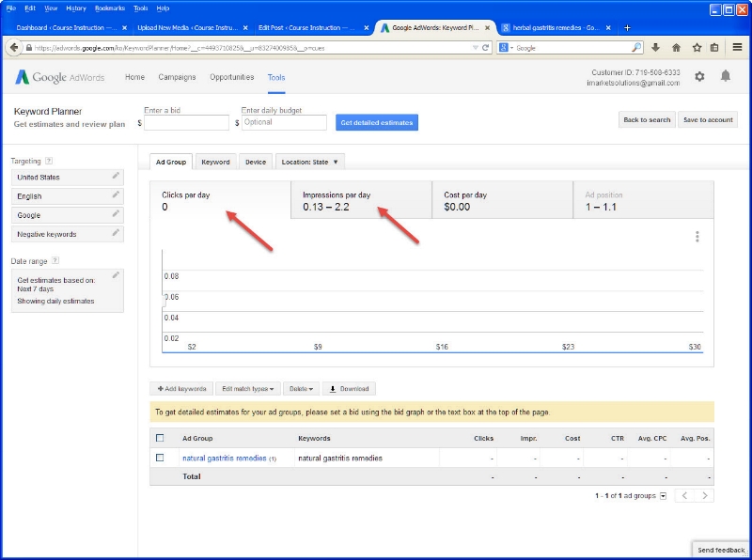Go to next page of ad groups
Viewport: 752px width, 560px height.
point(705,495)
